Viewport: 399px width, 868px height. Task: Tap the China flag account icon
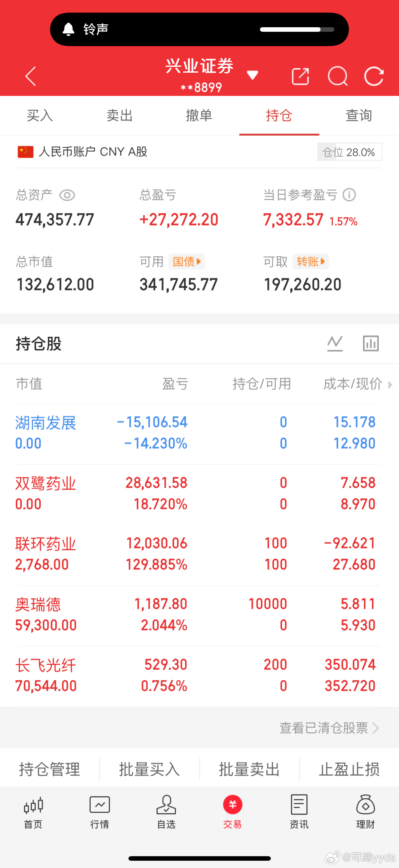coord(26,152)
